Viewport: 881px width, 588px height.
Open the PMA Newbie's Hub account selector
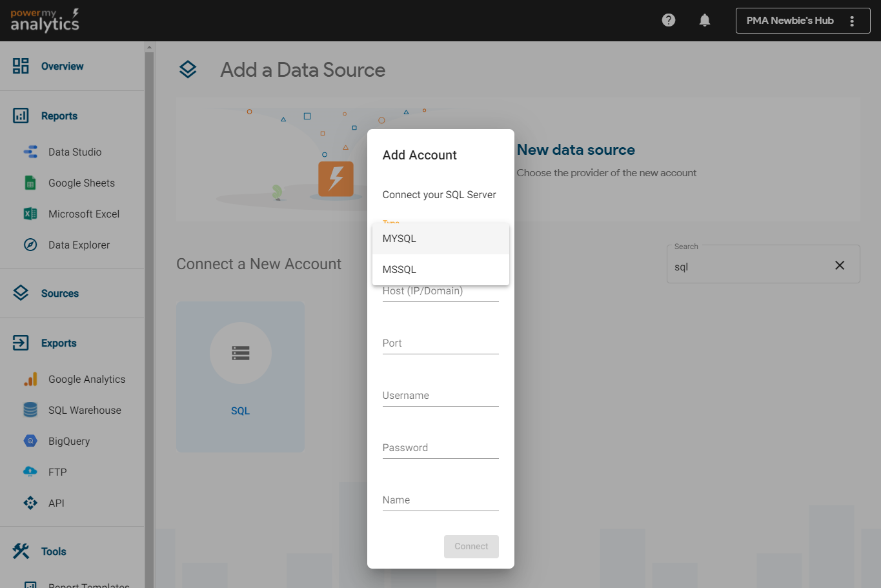click(789, 21)
